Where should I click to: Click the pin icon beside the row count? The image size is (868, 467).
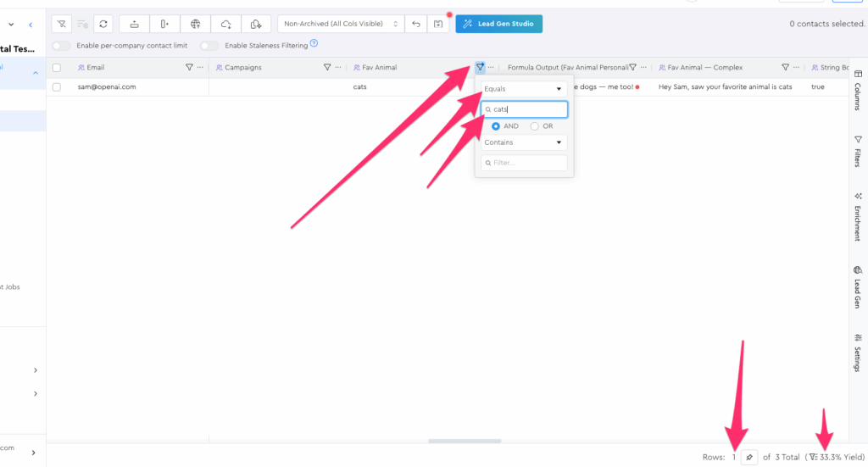point(748,457)
